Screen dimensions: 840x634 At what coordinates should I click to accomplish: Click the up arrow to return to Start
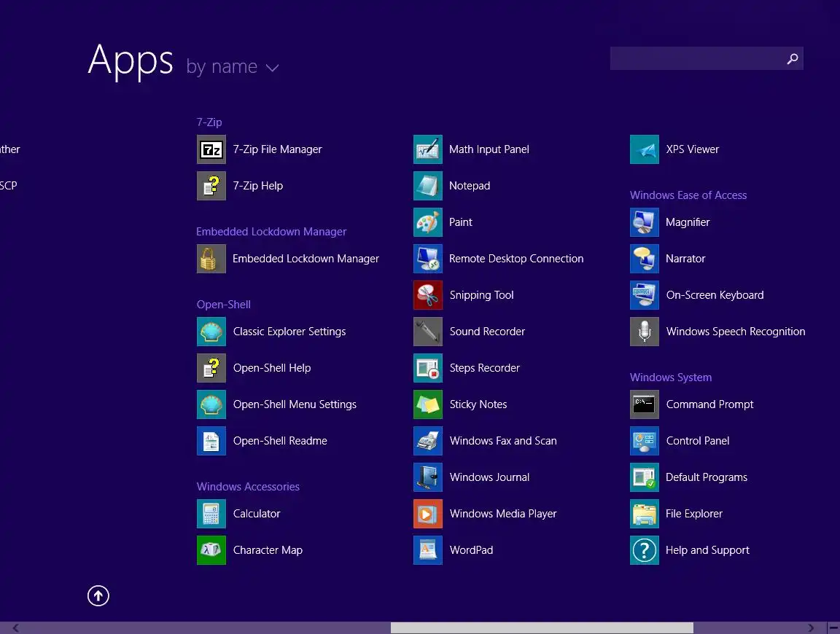coord(98,595)
